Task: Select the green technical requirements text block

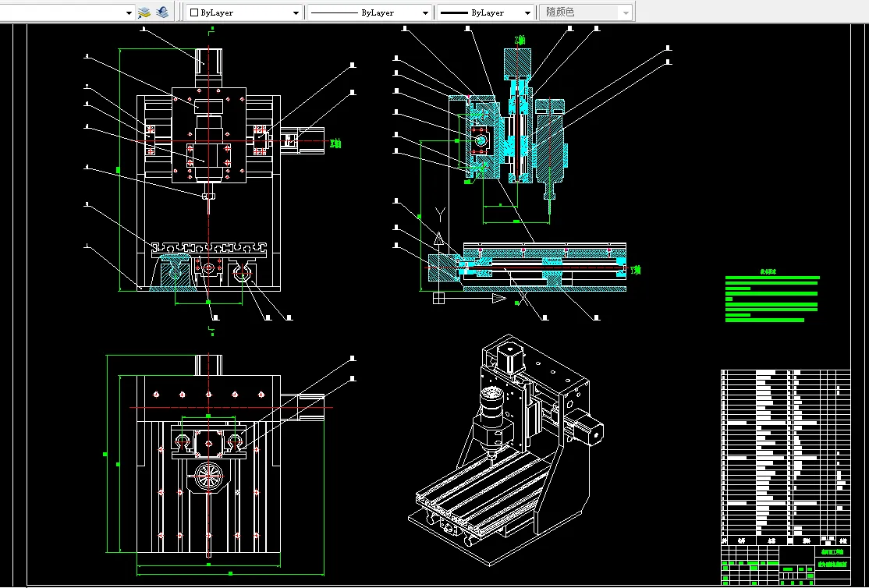Action: click(771, 299)
